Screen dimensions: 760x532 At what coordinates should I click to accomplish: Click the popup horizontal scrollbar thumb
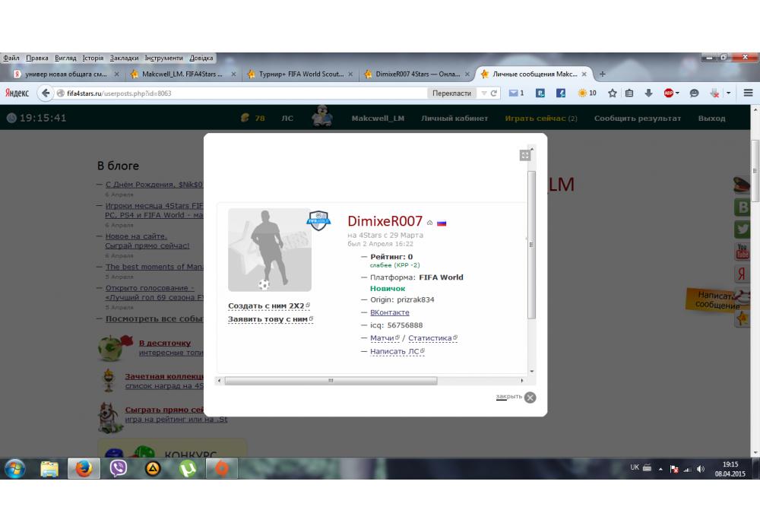point(331,381)
